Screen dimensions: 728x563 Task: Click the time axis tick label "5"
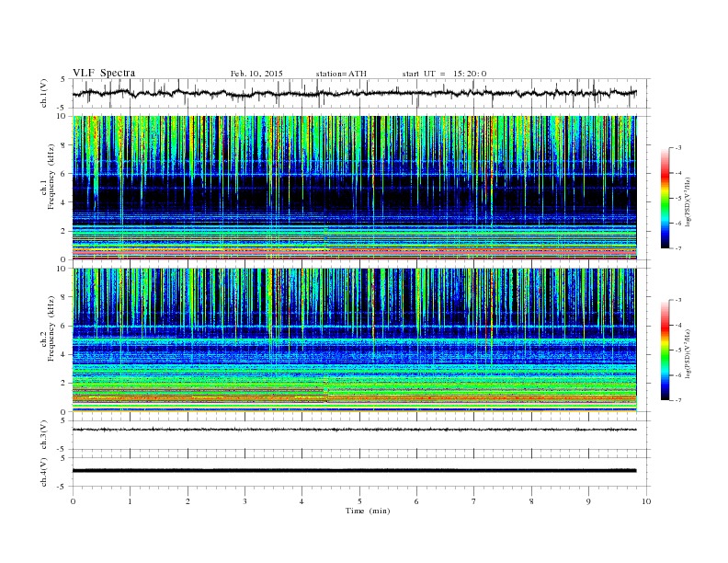click(x=359, y=501)
